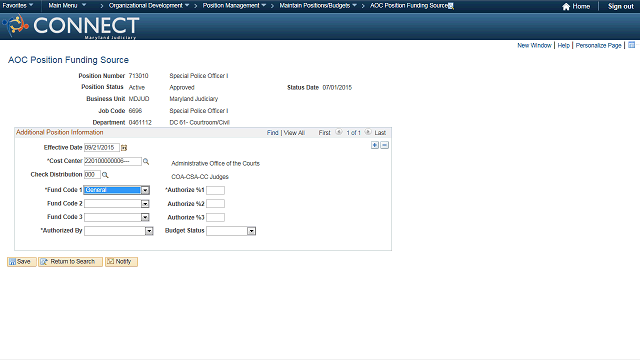Add a new row with the plus icon
This screenshot has height=360, width=640.
click(375, 145)
